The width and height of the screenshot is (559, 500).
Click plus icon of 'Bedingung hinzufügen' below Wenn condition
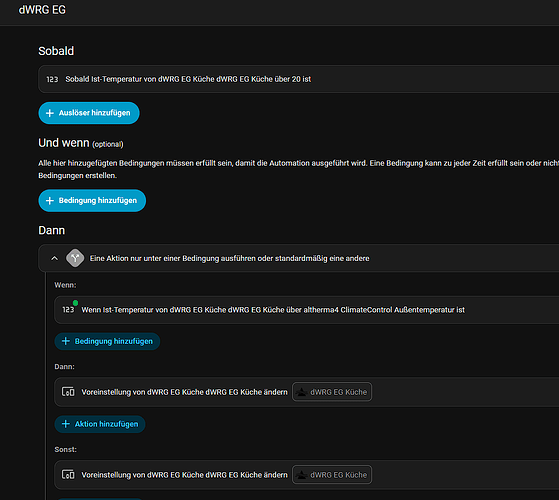click(66, 341)
